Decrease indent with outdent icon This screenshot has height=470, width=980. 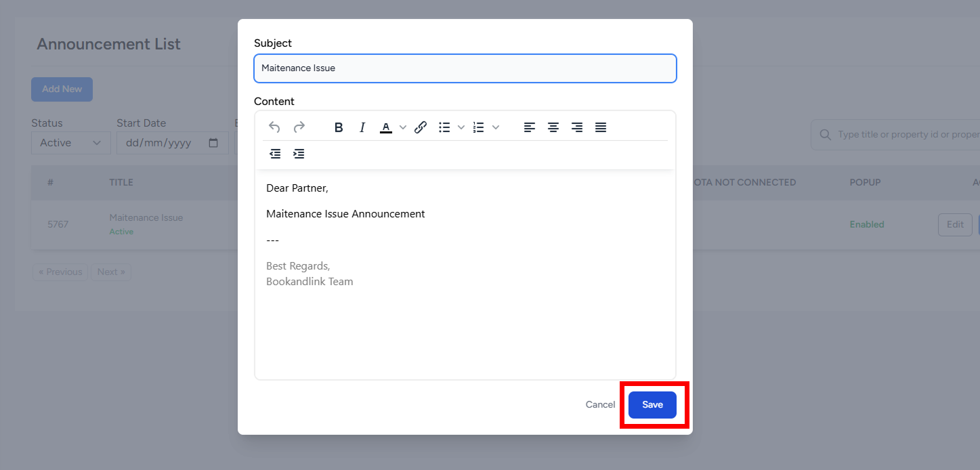point(275,154)
